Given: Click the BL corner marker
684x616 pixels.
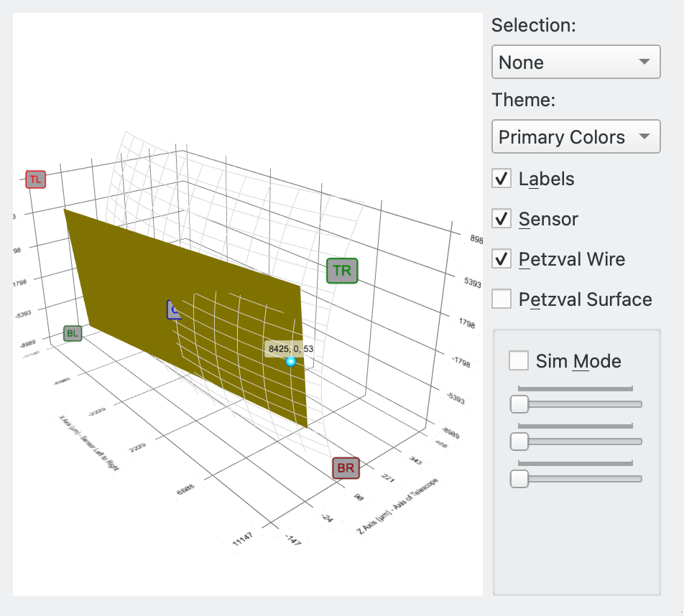Looking at the screenshot, I should 73,332.
